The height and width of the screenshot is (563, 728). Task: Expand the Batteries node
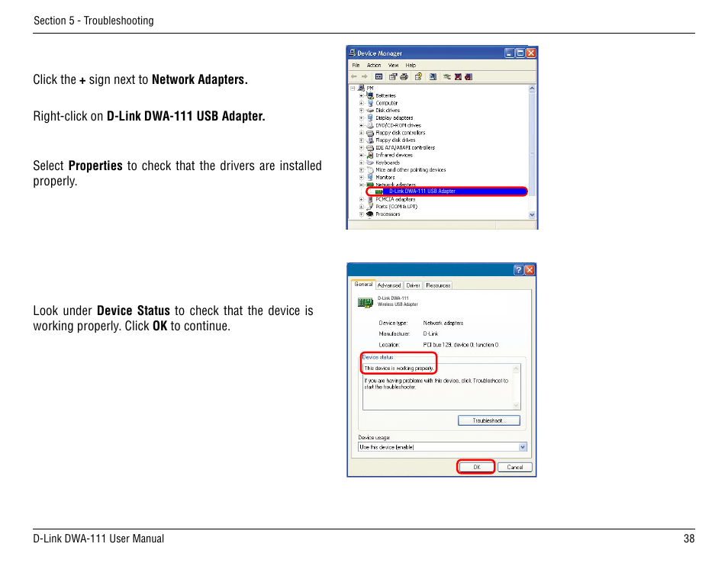click(361, 95)
